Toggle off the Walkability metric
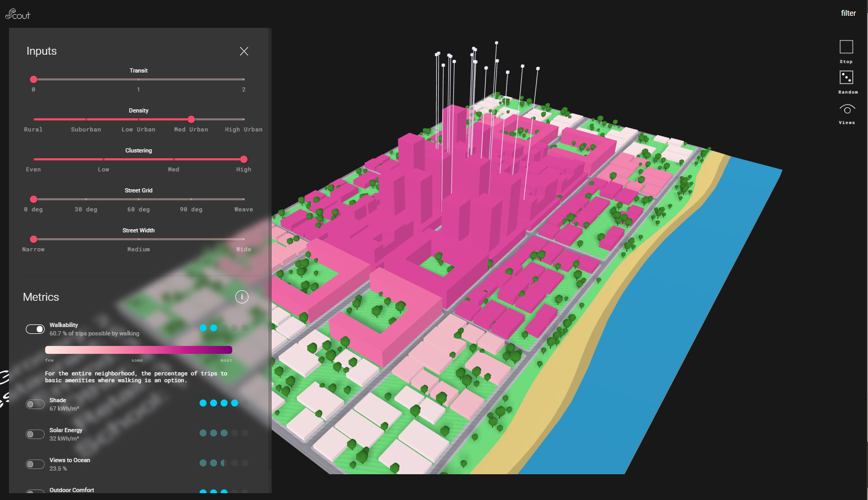868x500 pixels. pos(35,329)
